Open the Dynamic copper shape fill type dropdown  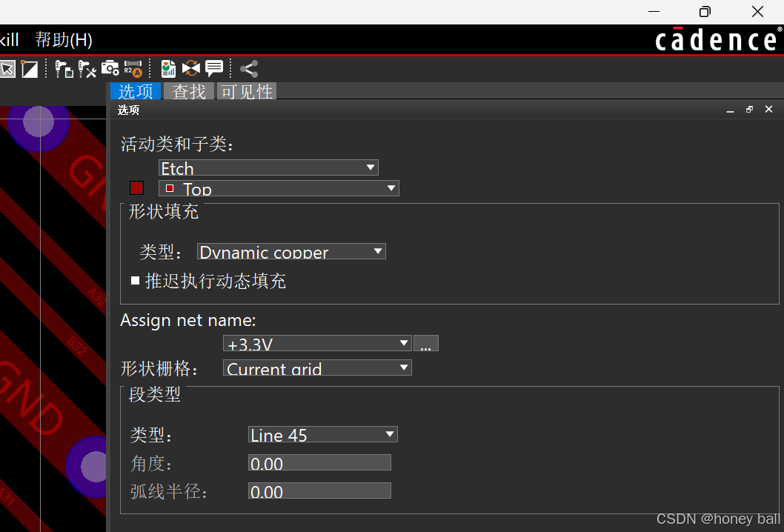[x=291, y=251]
